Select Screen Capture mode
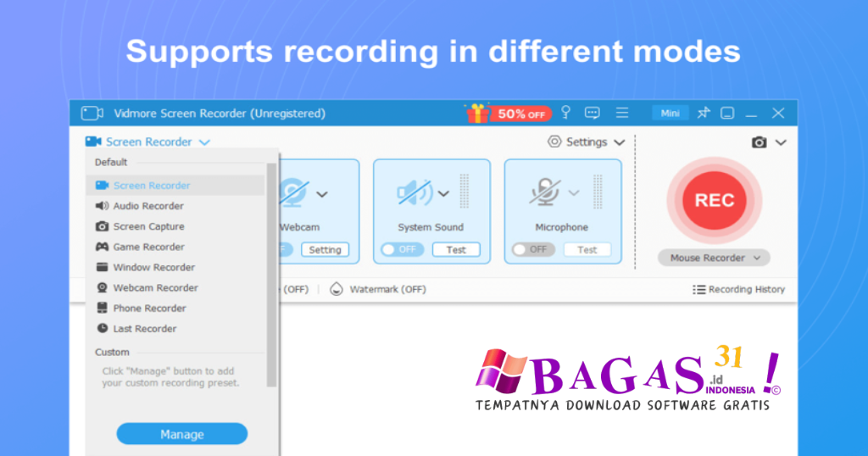This screenshot has height=456, width=868. pyautogui.click(x=175, y=226)
